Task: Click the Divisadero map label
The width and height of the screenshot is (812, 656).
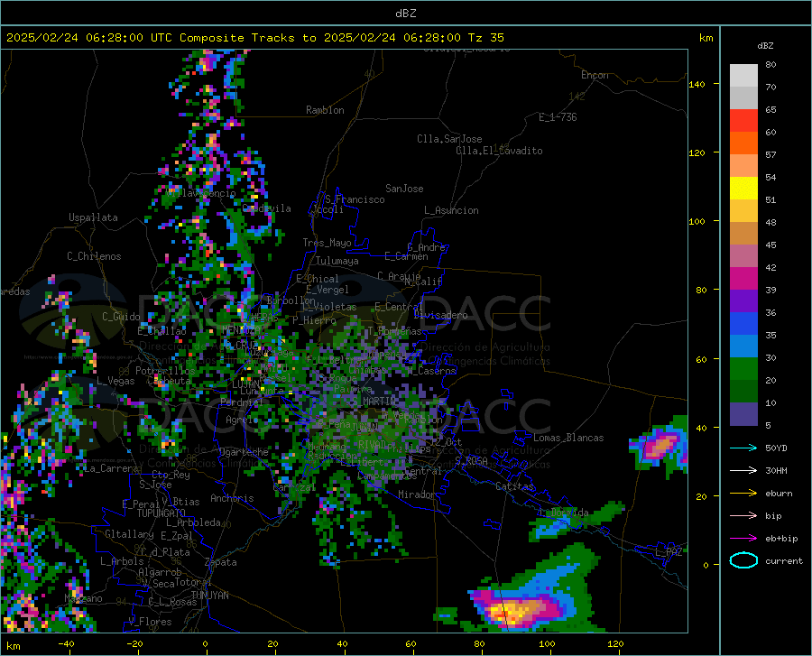Action: tap(440, 315)
